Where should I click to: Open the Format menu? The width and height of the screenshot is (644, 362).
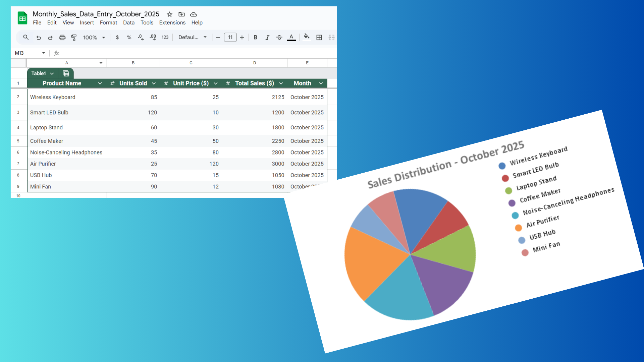[x=108, y=22]
